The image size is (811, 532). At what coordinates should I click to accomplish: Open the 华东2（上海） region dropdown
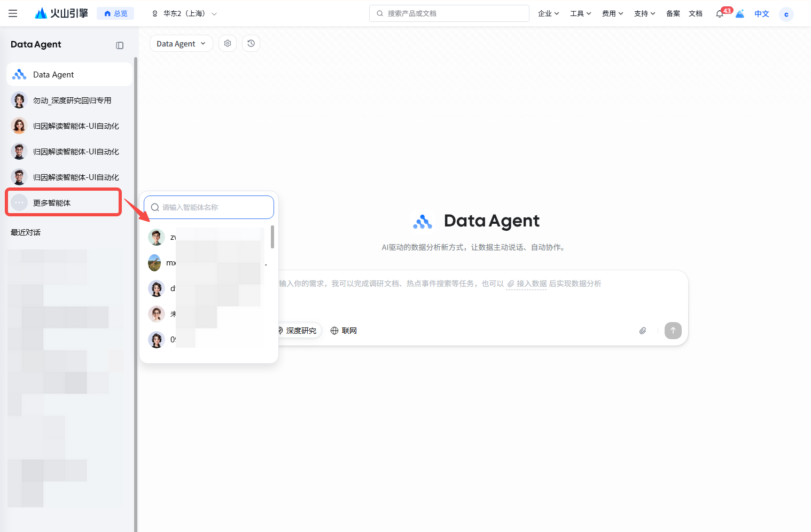(x=184, y=13)
